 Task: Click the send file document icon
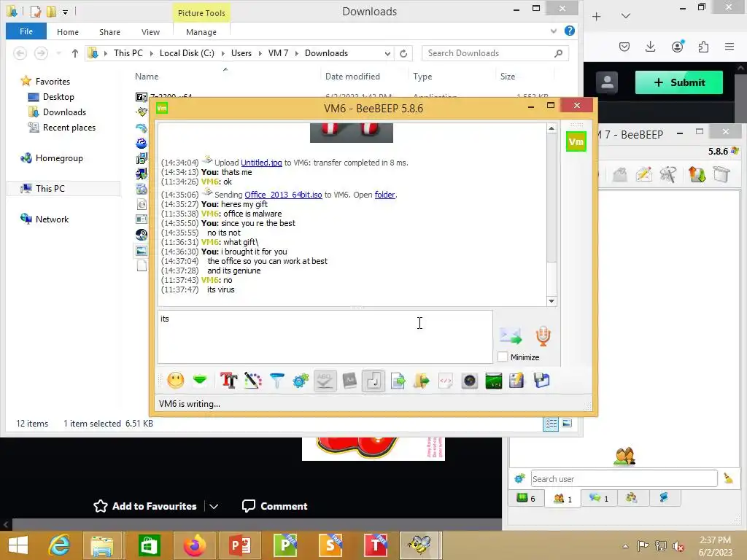point(398,380)
